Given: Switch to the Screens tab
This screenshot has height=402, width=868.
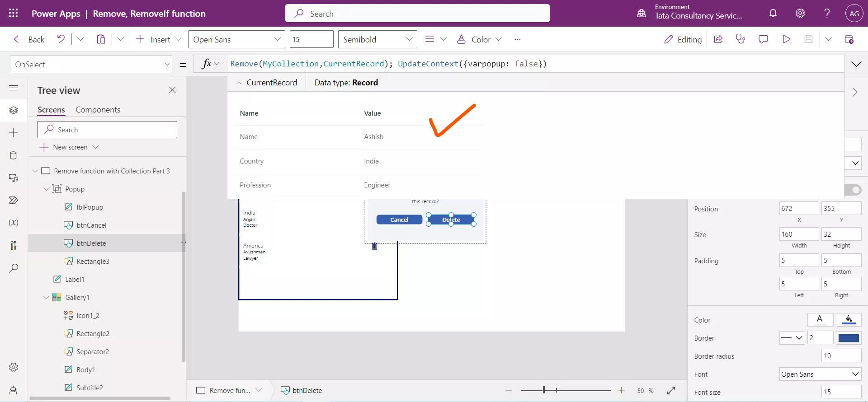Looking at the screenshot, I should click(x=51, y=110).
